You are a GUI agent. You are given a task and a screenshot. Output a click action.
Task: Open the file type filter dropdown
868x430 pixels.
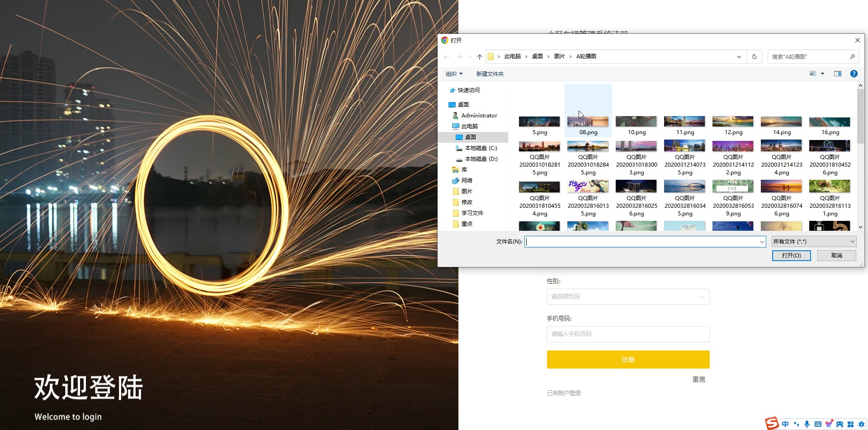coord(814,242)
